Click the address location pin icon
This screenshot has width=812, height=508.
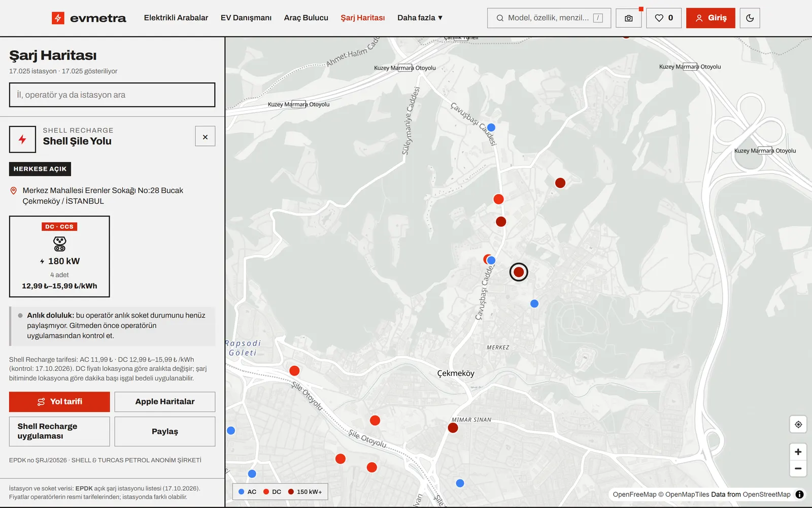[x=14, y=191]
